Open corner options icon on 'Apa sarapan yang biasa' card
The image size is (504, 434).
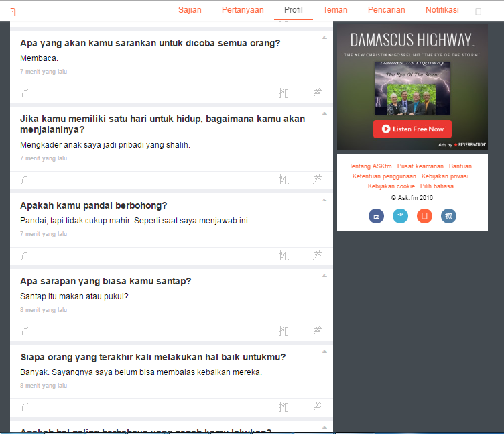324,276
